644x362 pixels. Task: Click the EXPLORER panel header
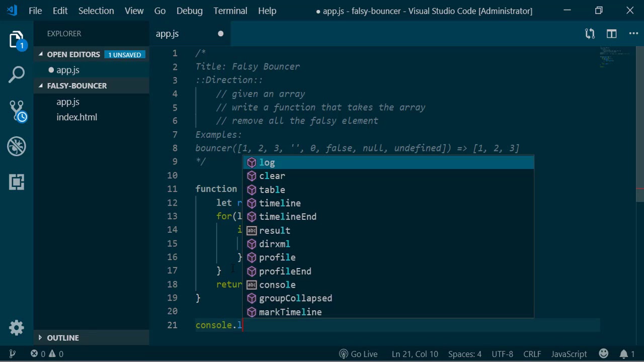point(64,34)
